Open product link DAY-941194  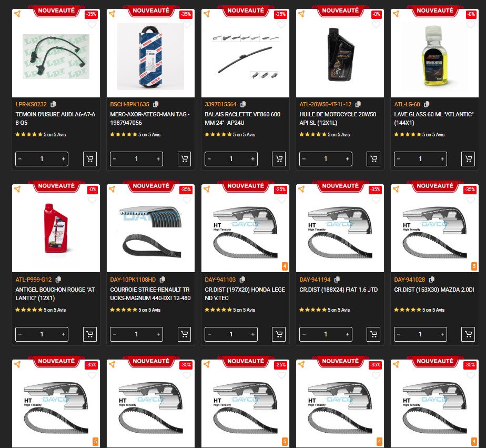coord(315,280)
